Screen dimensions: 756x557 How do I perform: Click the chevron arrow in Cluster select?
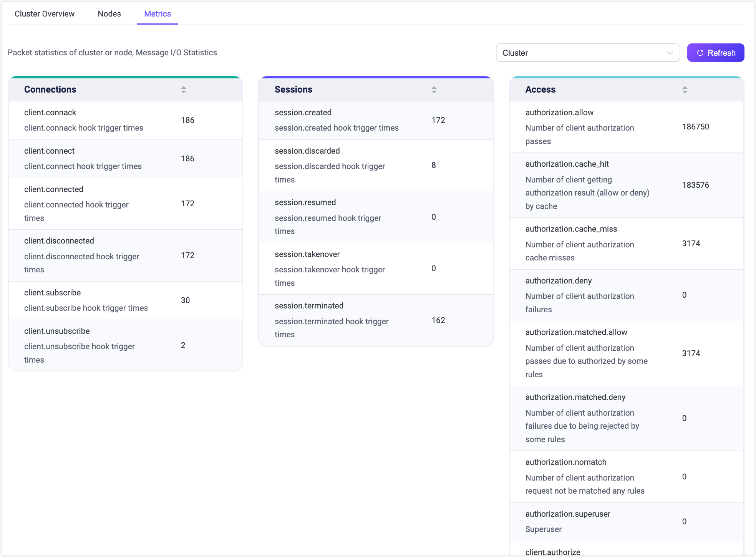pos(670,53)
